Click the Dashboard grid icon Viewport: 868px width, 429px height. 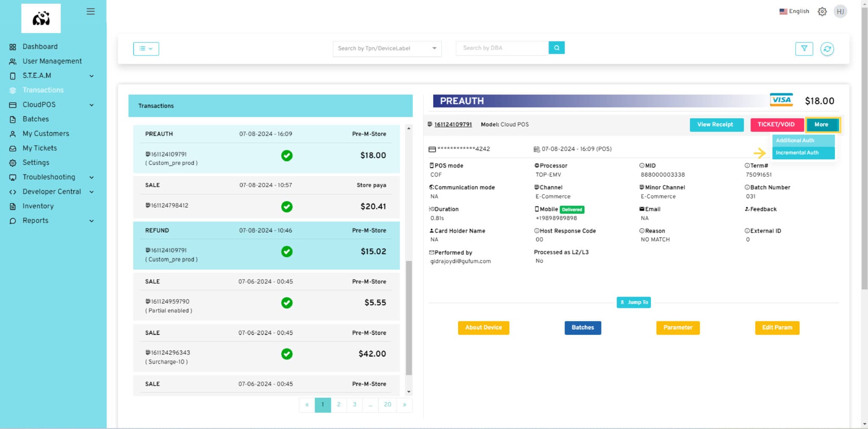coord(13,47)
